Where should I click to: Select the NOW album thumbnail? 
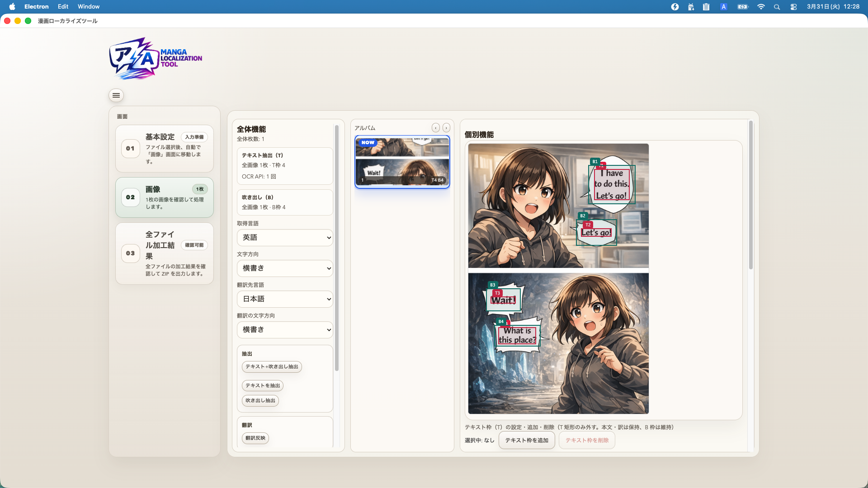click(402, 161)
